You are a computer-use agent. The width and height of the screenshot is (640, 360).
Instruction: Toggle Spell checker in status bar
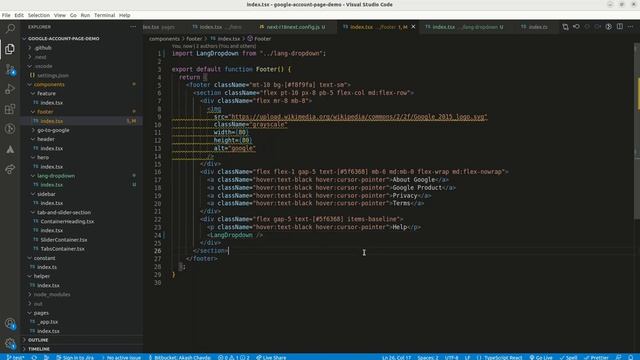click(569, 357)
